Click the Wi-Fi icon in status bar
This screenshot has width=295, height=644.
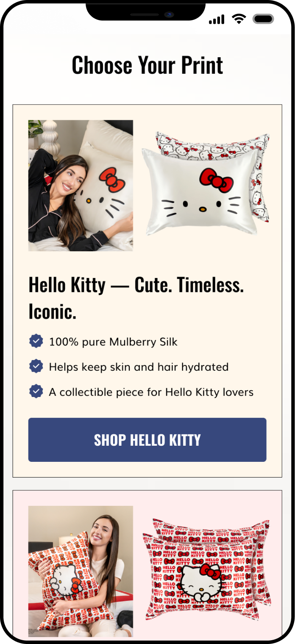click(x=239, y=19)
